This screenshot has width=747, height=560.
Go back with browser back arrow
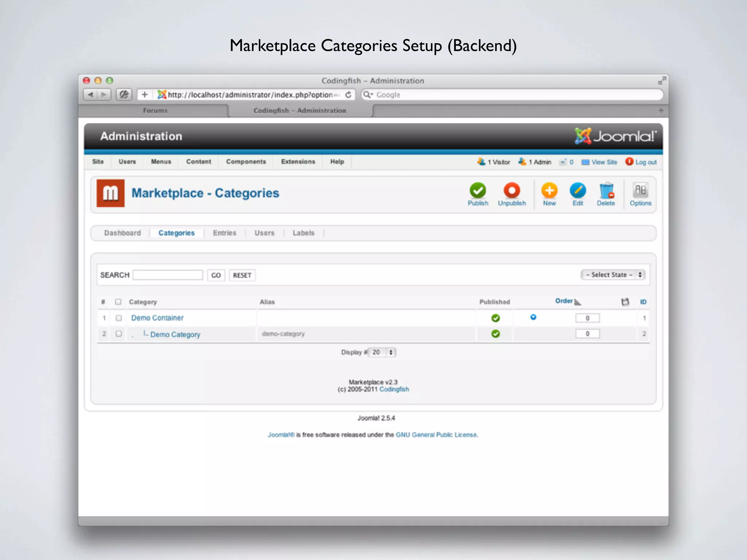coord(90,94)
